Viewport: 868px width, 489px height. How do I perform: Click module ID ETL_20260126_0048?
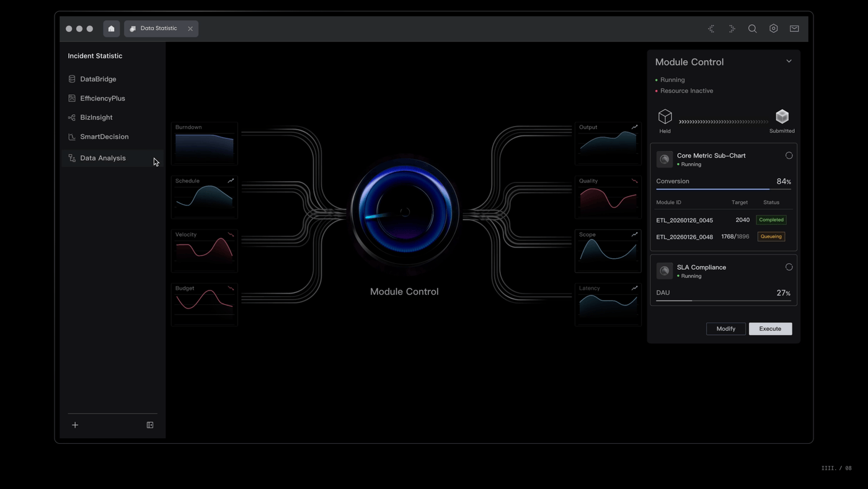[x=684, y=237]
